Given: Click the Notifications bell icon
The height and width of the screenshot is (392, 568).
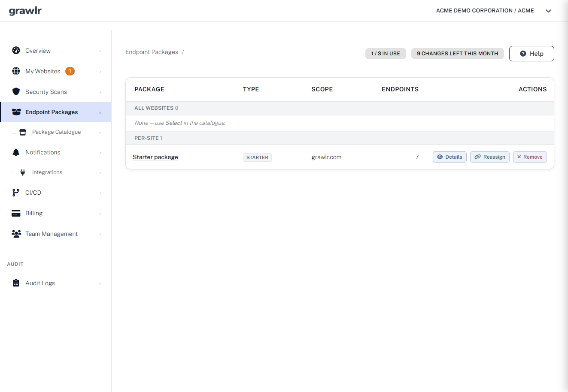Looking at the screenshot, I should (16, 152).
